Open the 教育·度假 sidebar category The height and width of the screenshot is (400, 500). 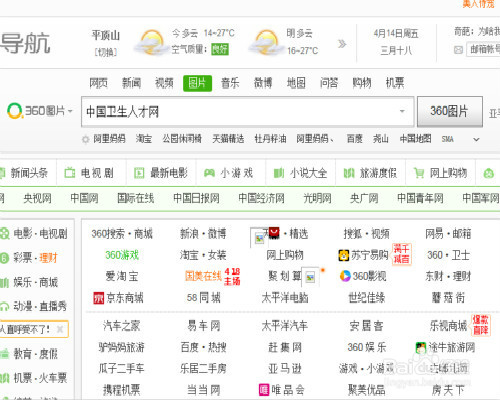(35, 354)
